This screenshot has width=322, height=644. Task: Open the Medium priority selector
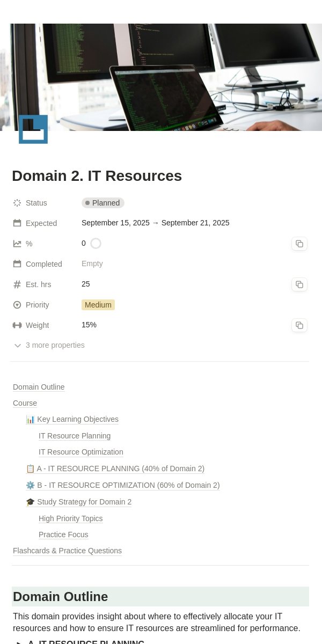(98, 305)
